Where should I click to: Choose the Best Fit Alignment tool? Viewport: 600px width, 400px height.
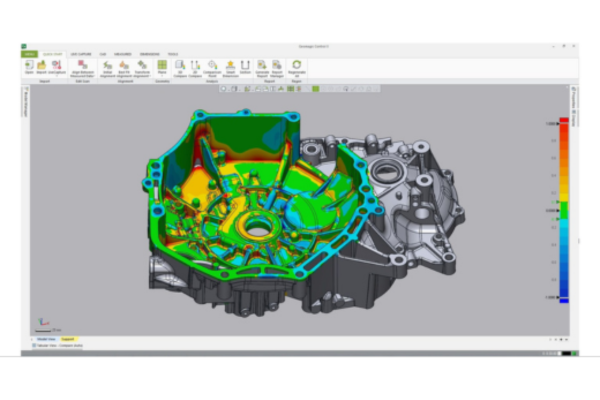click(x=125, y=66)
